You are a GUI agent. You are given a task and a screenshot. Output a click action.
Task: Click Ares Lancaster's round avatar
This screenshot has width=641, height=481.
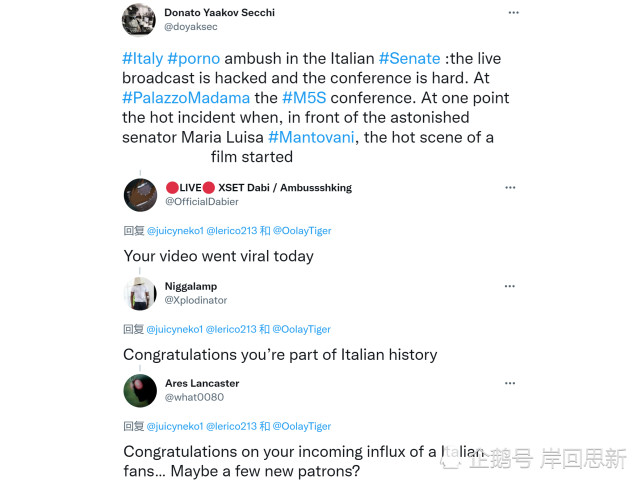point(140,390)
